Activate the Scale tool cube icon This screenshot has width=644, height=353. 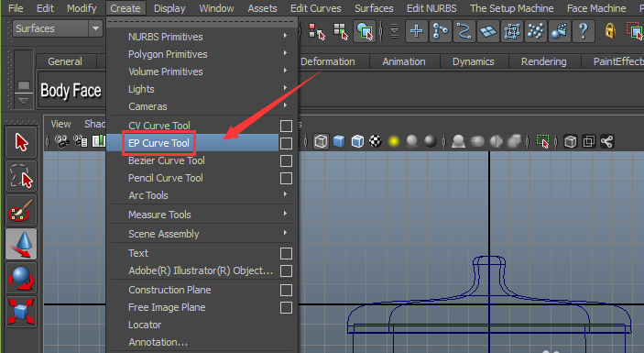coord(21,312)
